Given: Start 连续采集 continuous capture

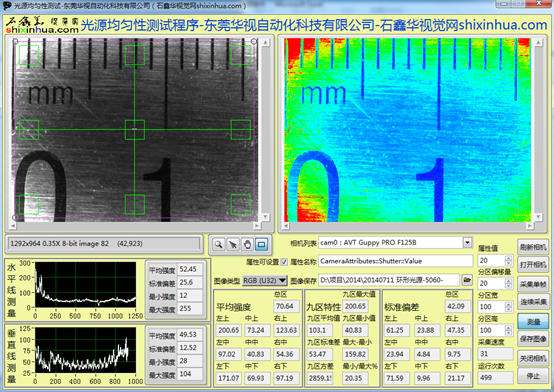Looking at the screenshot, I should pos(533,302).
